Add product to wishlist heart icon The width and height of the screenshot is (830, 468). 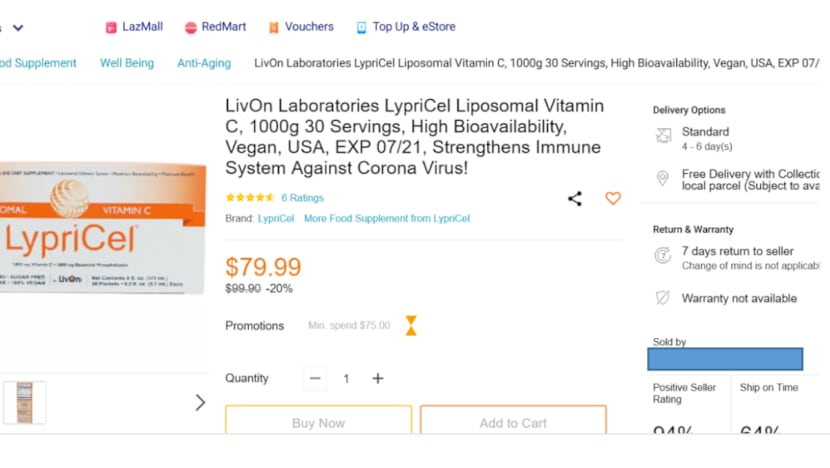point(613,199)
